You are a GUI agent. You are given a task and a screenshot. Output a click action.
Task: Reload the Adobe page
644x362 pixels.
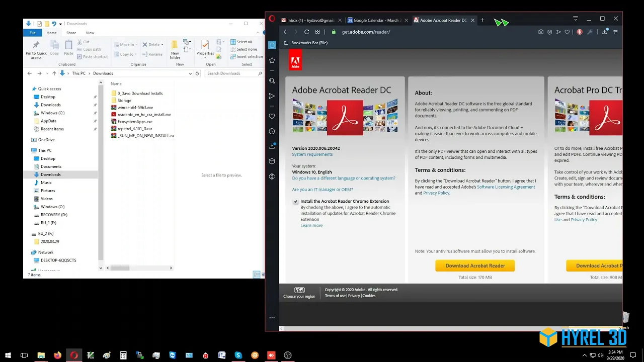(x=306, y=32)
